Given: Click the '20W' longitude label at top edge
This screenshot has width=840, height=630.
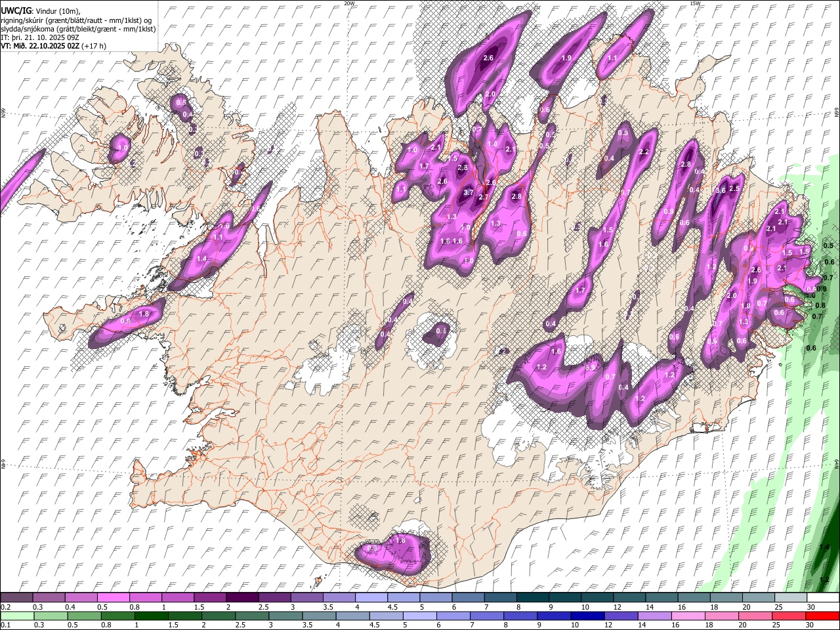Looking at the screenshot, I should (x=349, y=3).
